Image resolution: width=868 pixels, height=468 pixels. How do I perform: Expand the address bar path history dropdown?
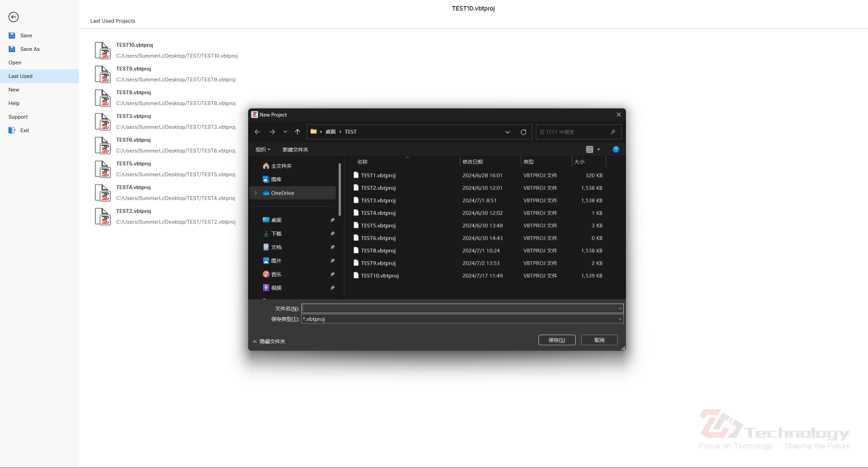click(x=507, y=132)
